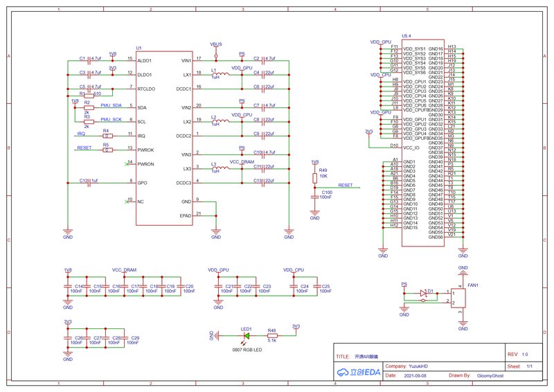Click the LED1 diode symbol

click(x=247, y=336)
